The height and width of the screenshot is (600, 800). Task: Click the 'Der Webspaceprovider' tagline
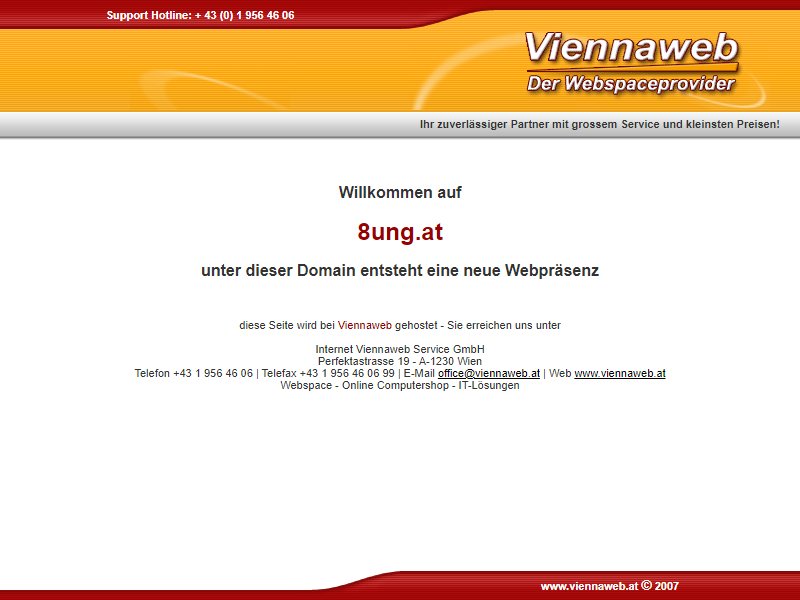click(x=631, y=84)
